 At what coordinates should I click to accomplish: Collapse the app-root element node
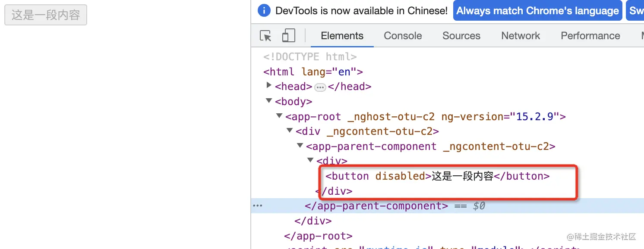pyautogui.click(x=280, y=116)
